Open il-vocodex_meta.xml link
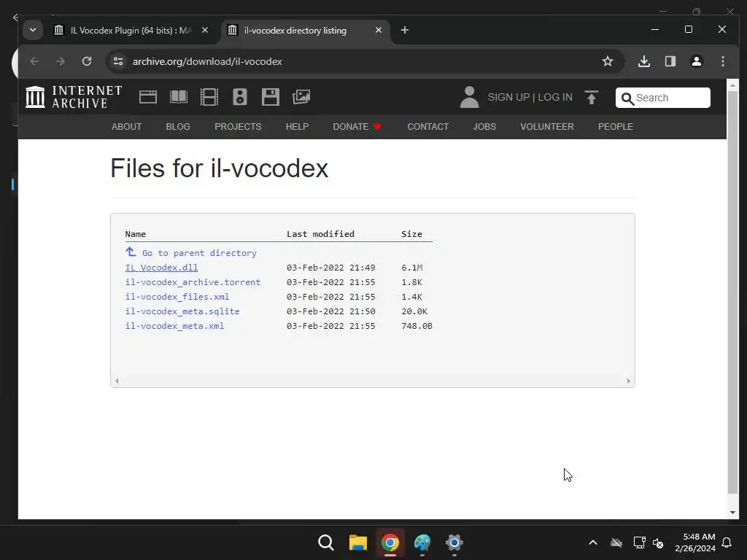The image size is (747, 560). pyautogui.click(x=174, y=326)
